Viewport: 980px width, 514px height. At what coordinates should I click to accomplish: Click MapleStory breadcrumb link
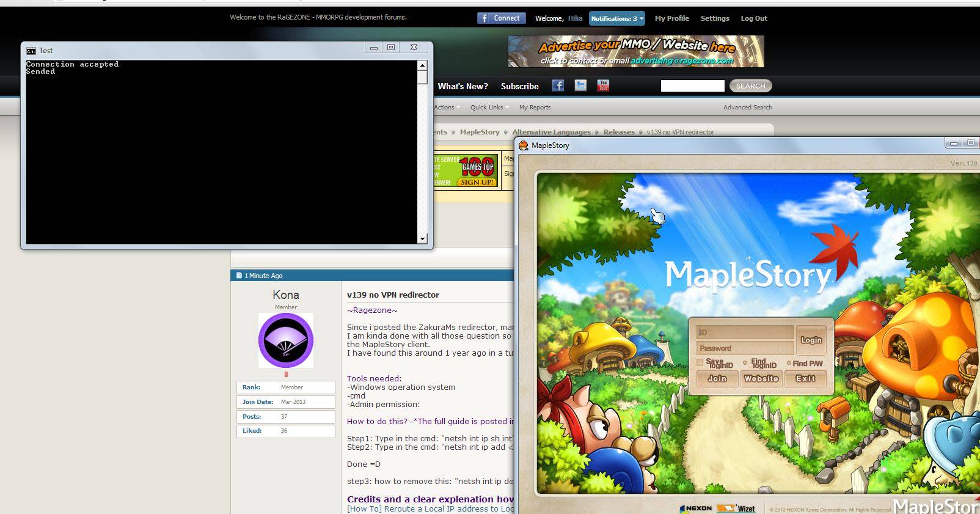point(480,132)
